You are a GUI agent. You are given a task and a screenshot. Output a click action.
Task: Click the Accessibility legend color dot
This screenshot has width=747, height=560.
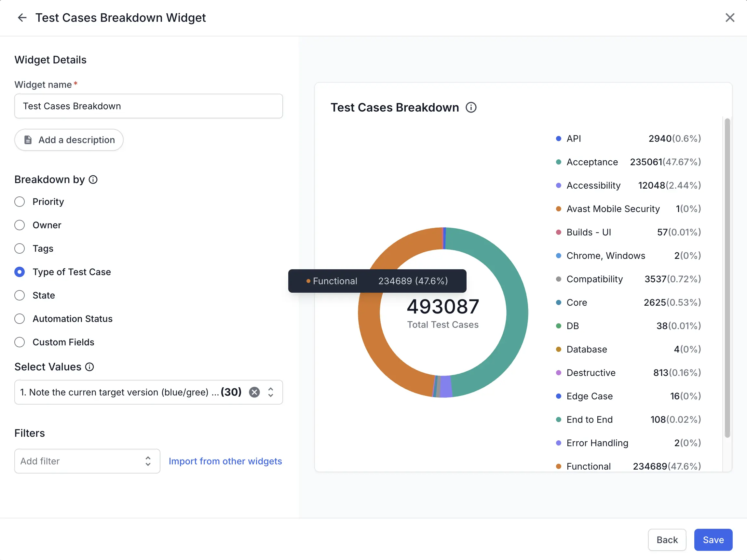559,185
